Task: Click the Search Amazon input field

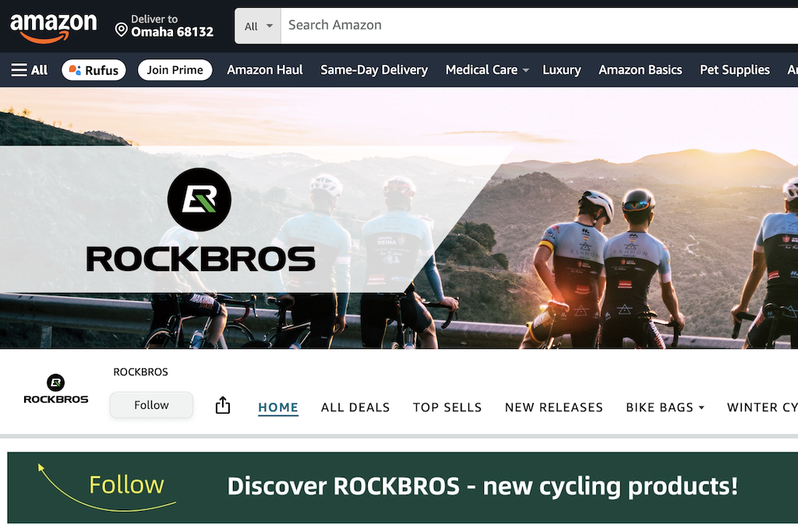Action: 539,26
